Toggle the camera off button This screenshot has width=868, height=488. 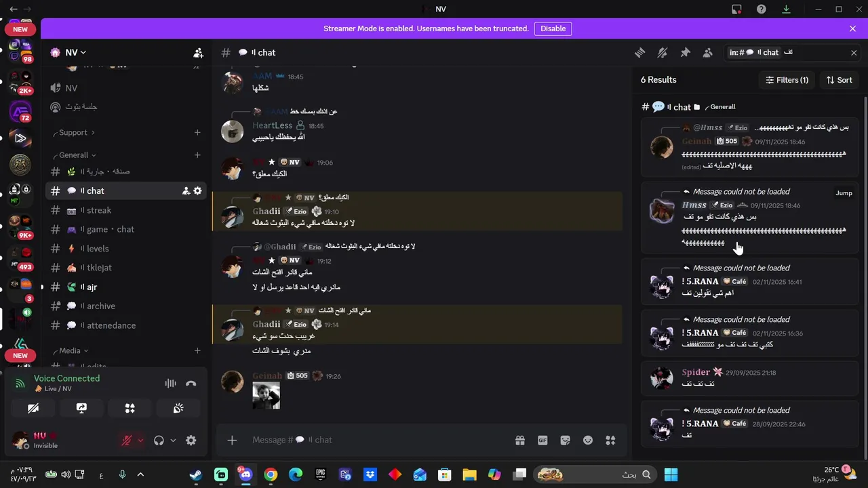click(33, 408)
